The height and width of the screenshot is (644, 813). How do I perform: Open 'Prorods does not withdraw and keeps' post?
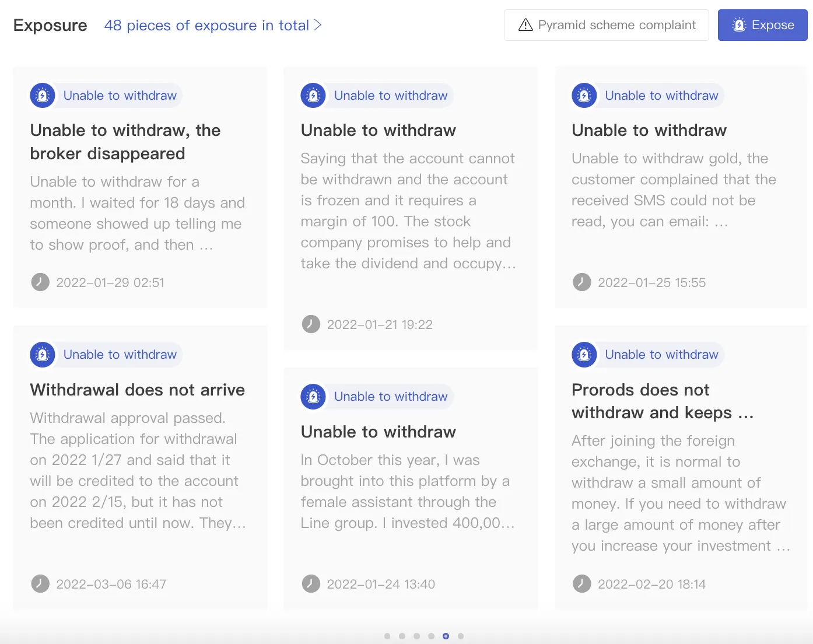663,401
